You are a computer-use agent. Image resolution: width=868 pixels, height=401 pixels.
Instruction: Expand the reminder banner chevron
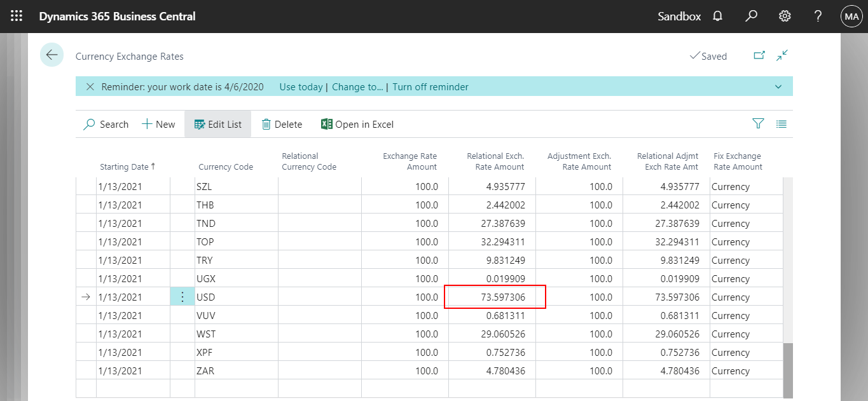tap(778, 86)
